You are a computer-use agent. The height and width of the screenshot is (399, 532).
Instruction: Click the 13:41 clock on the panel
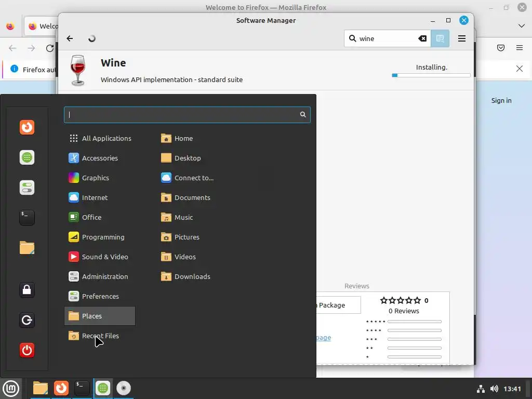(x=512, y=389)
